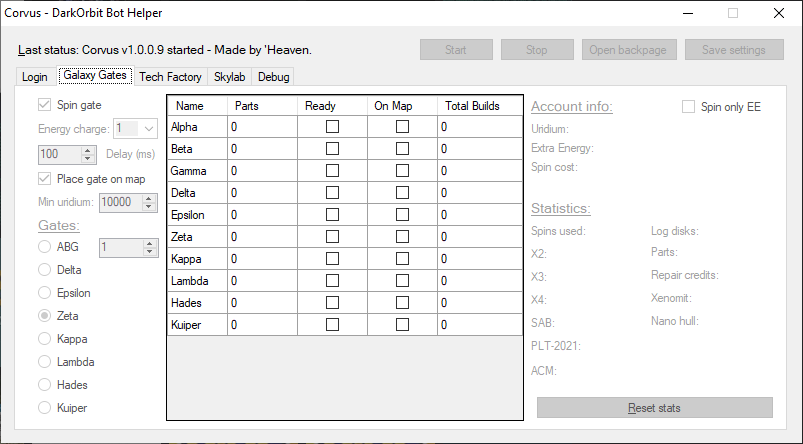Select the Alpha name cell
The width and height of the screenshot is (803, 444).
click(197, 126)
